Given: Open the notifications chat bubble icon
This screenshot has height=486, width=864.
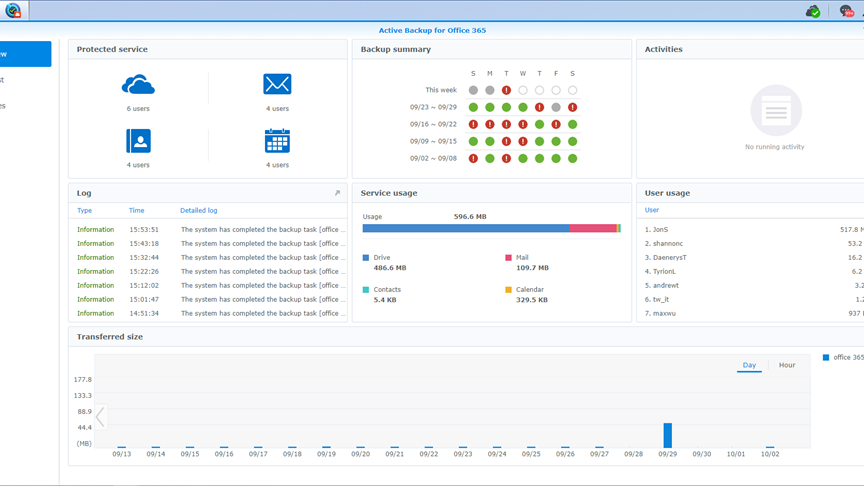Looking at the screenshot, I should [846, 10].
